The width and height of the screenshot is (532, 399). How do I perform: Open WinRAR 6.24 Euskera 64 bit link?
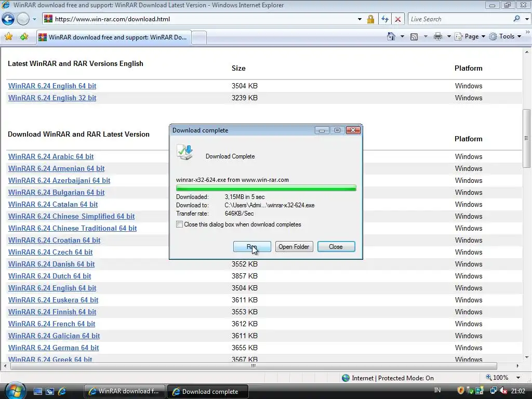[54, 300]
